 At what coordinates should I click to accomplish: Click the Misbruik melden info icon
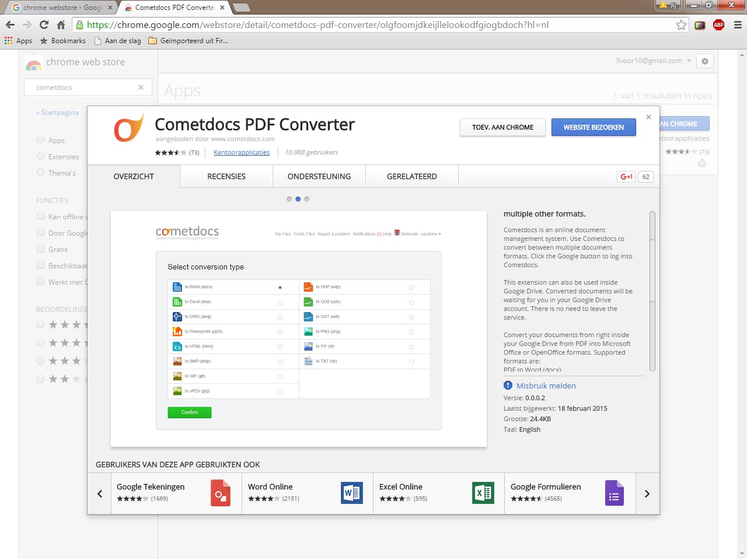[508, 386]
